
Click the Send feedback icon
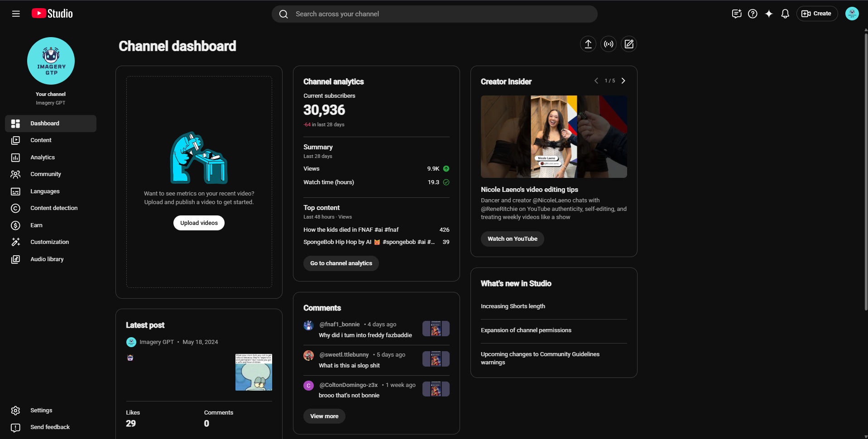15,427
